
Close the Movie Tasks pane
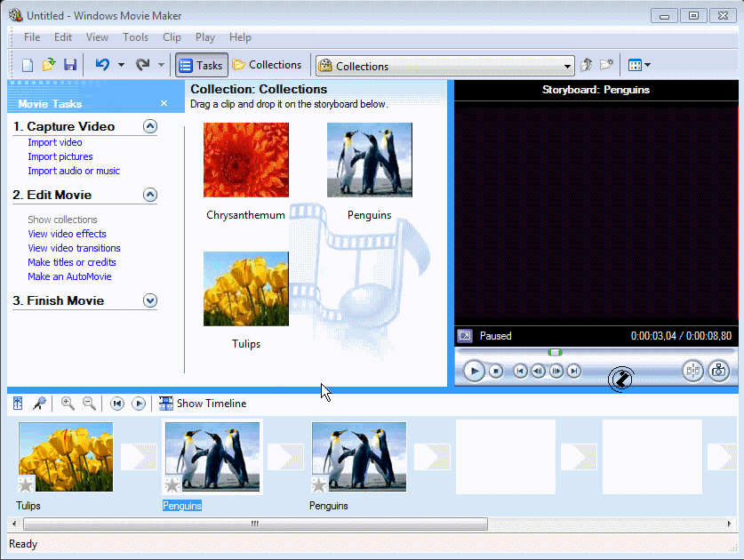(x=164, y=103)
